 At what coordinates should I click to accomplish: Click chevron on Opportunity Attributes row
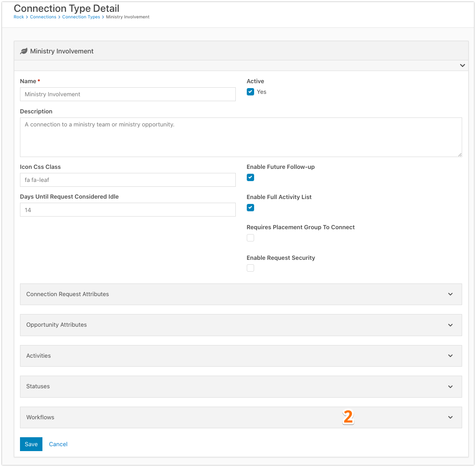click(450, 325)
